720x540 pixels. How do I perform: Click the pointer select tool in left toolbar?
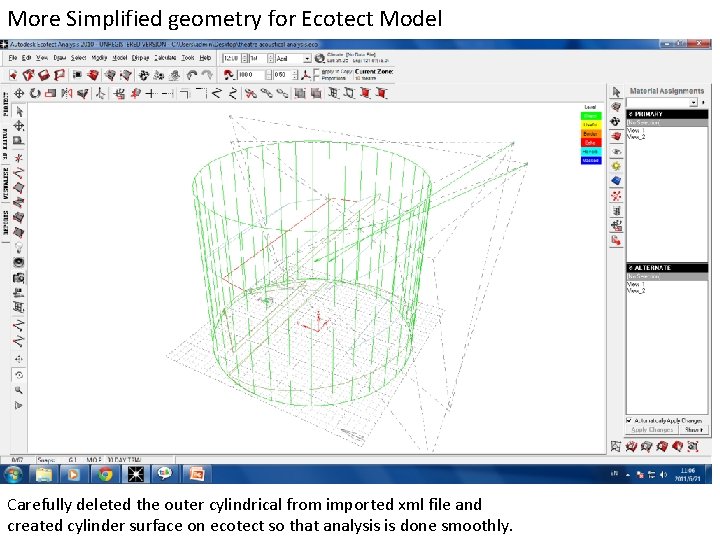[19, 112]
